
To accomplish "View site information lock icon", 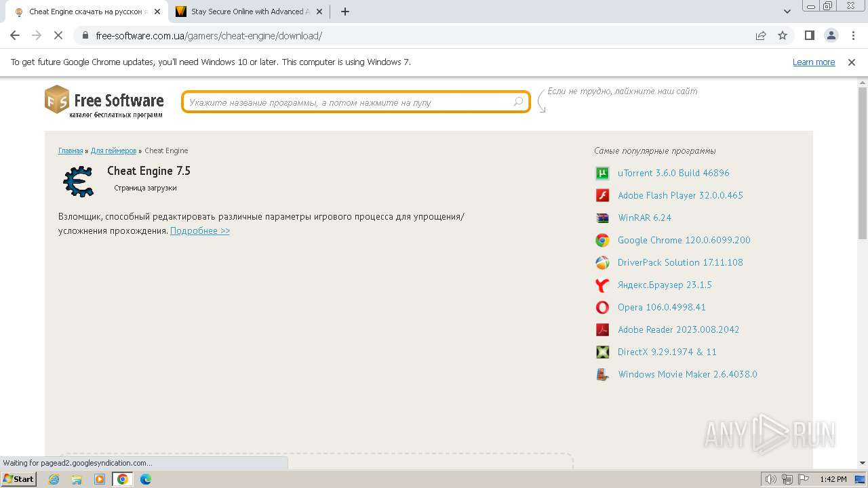I will point(85,35).
